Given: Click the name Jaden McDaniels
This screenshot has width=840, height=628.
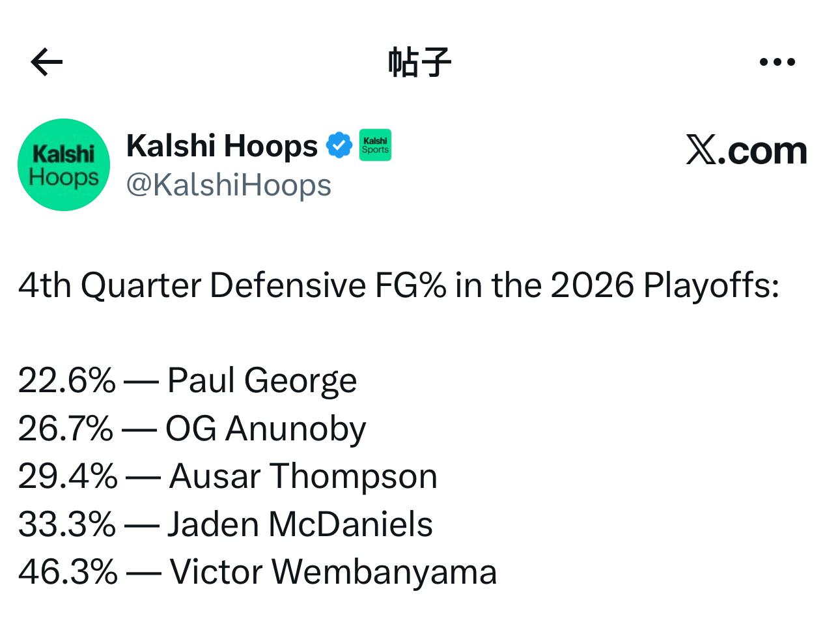Looking at the screenshot, I should click(x=300, y=524).
